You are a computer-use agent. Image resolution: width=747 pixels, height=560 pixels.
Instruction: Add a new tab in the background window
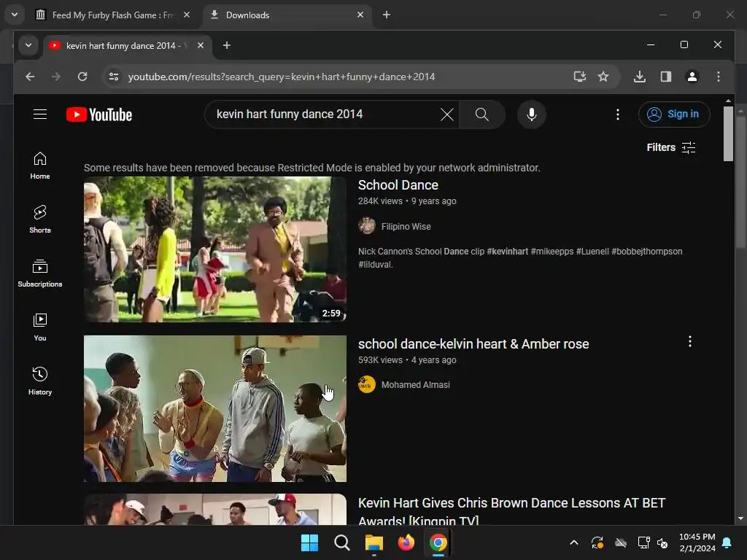pyautogui.click(x=387, y=15)
